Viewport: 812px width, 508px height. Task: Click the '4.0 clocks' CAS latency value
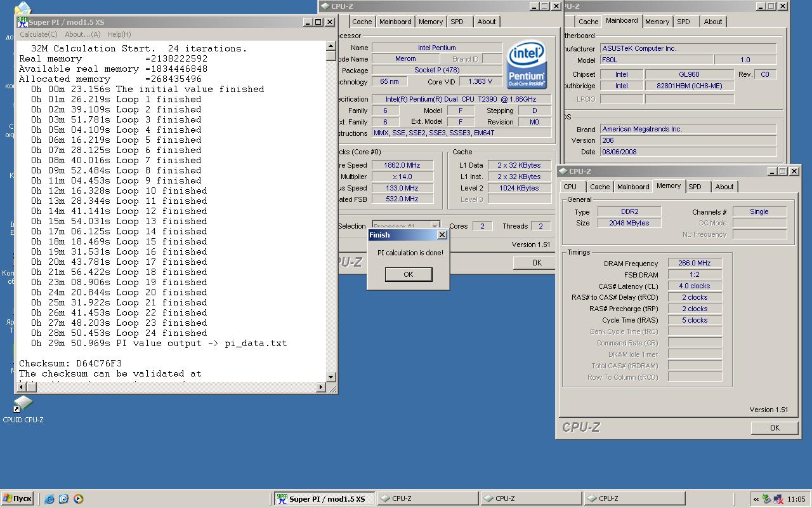(x=695, y=286)
